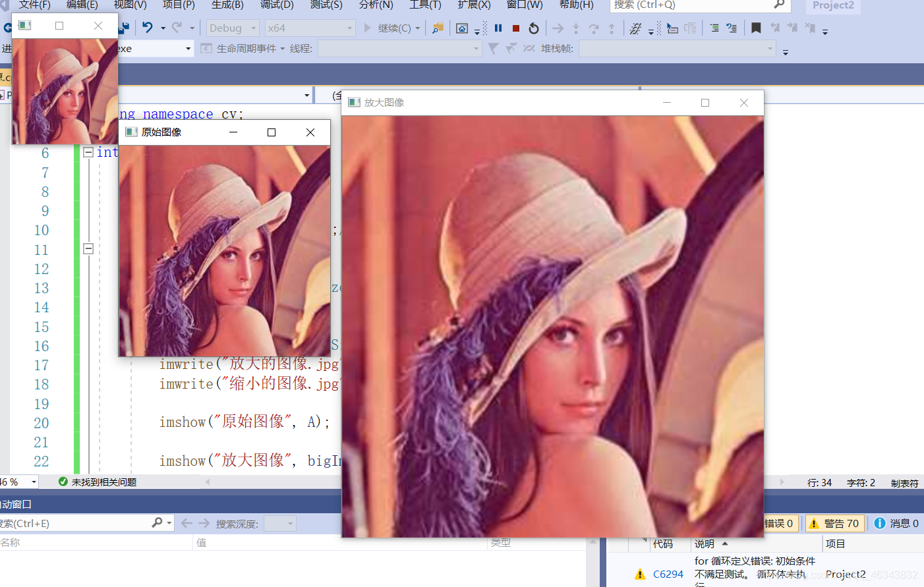Open the 文件(F) menu
Screen dimensions: 924x587
34,5
